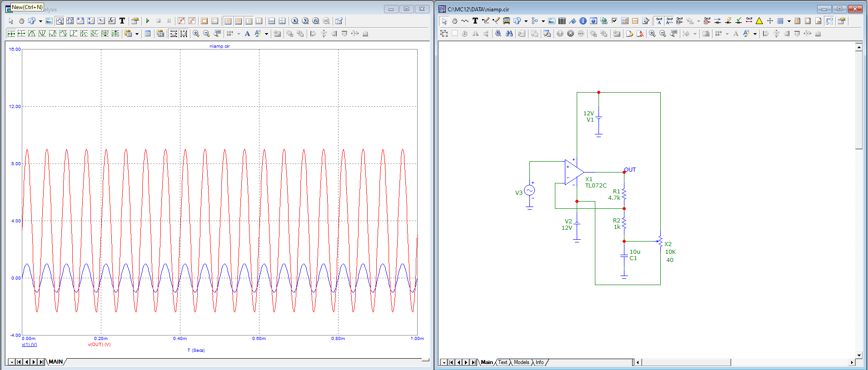Select the V3 sine source symbol
The height and width of the screenshot is (370, 868).
point(529,191)
